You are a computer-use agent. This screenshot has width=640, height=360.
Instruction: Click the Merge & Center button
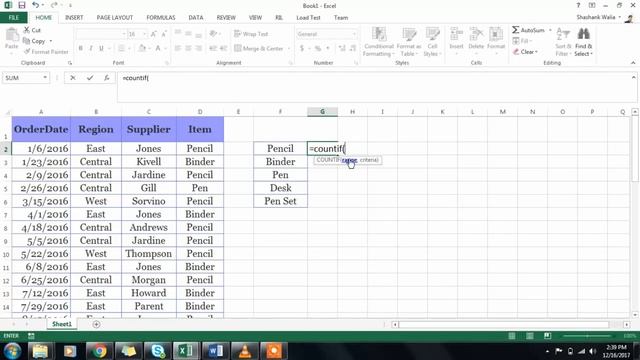click(x=259, y=48)
